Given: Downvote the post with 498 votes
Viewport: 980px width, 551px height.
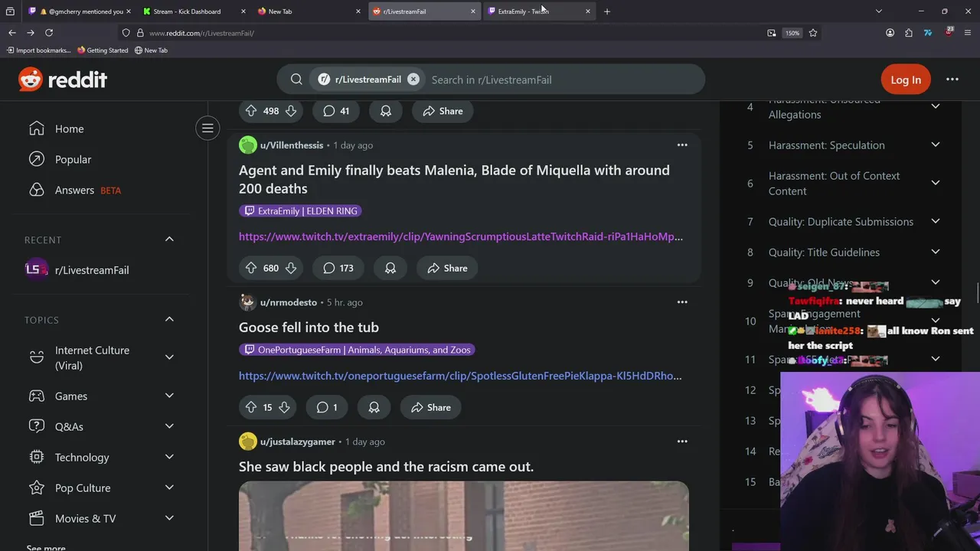Looking at the screenshot, I should pos(291,111).
